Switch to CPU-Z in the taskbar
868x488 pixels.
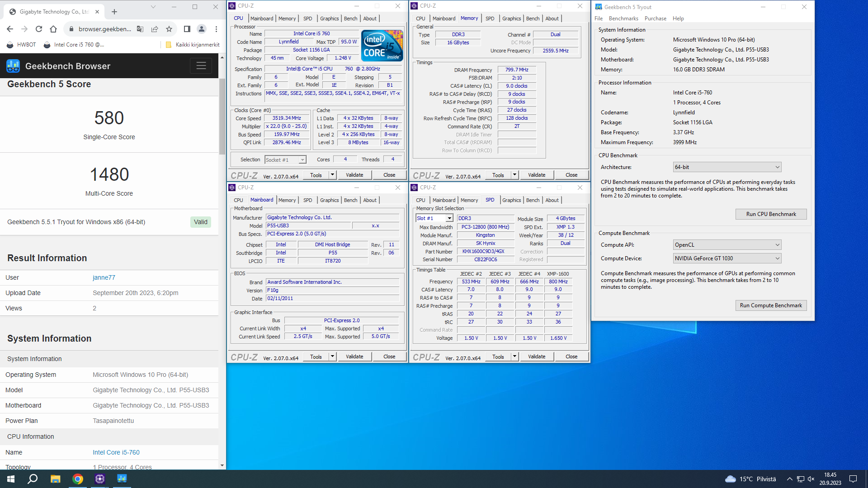tap(100, 479)
